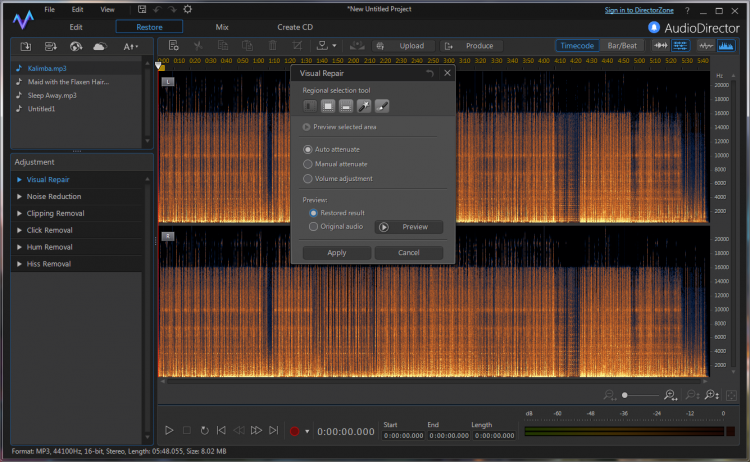Choose the time-frequency rectangle selection tool
This screenshot has height=462, width=750.
click(x=328, y=105)
